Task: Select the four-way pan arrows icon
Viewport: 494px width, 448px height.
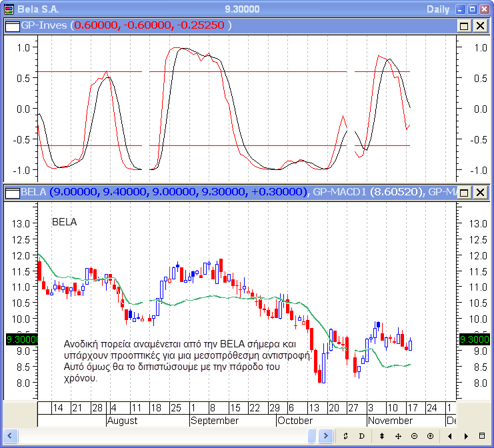Action: click(x=398, y=436)
